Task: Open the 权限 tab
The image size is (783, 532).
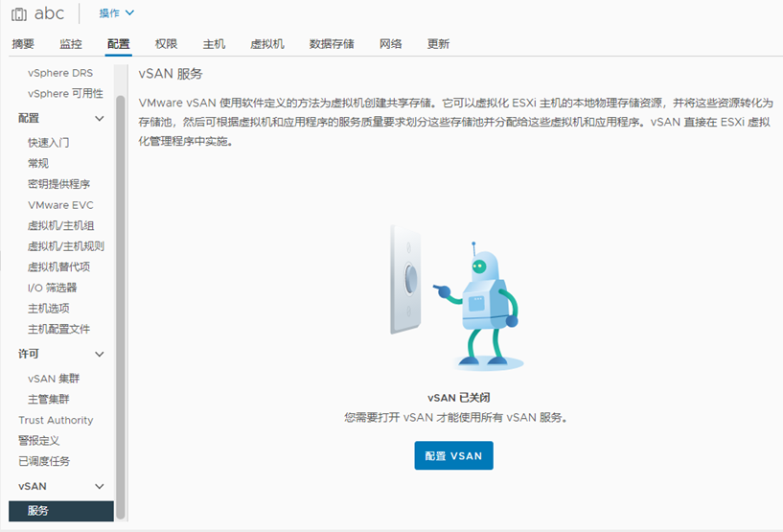Action: click(x=167, y=44)
